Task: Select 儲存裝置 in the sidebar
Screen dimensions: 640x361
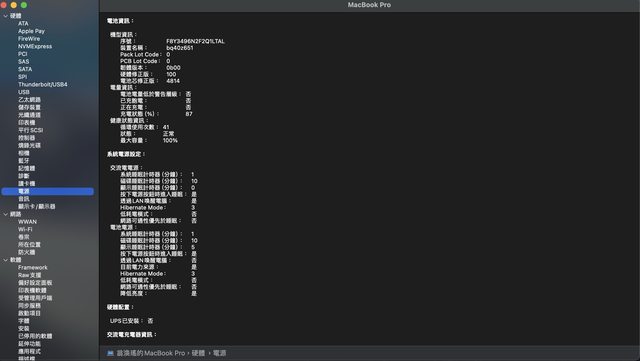Action: [x=29, y=107]
